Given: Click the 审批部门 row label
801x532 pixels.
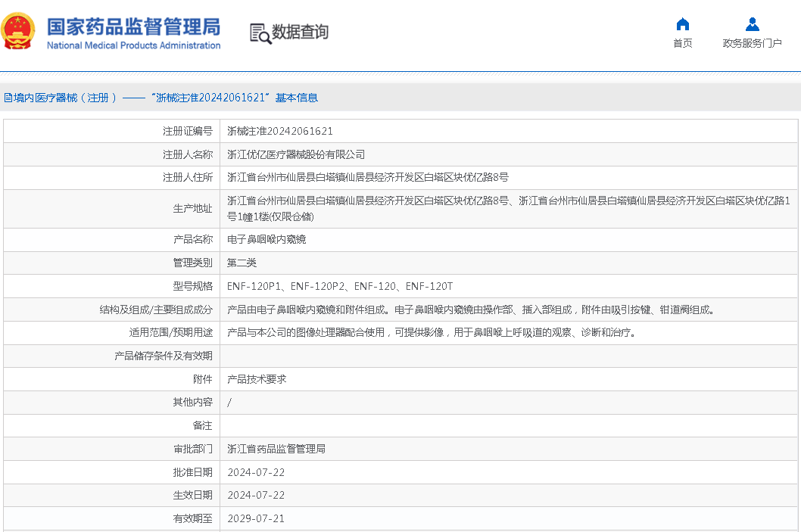Looking at the screenshot, I should click(x=192, y=449).
